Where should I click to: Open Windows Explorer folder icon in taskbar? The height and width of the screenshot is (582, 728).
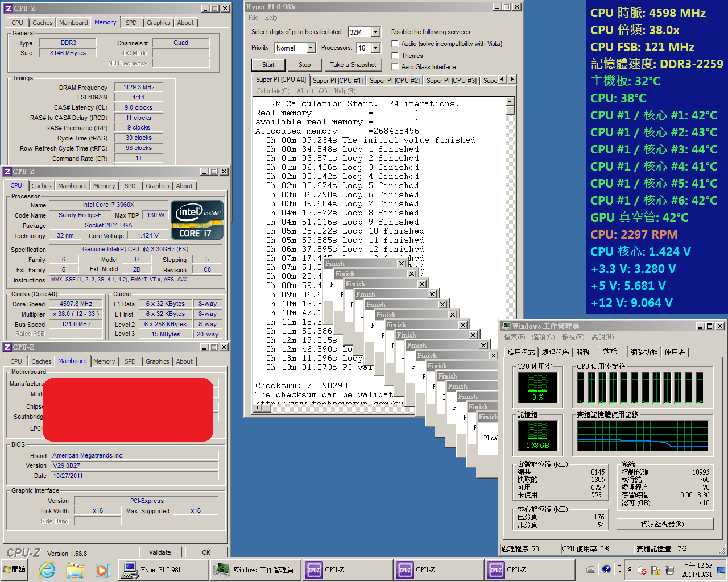click(75, 570)
